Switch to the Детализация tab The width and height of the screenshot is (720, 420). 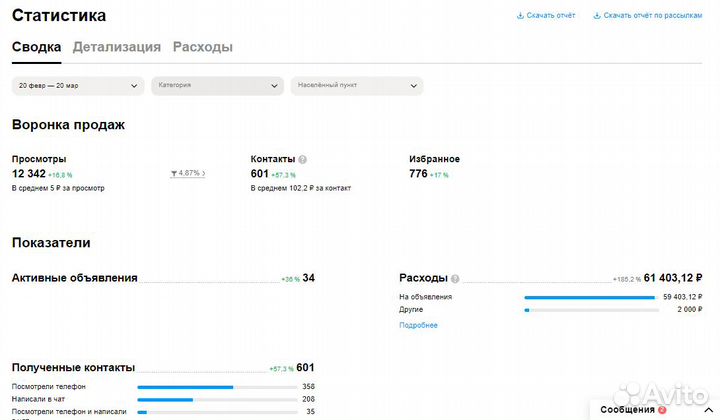116,47
